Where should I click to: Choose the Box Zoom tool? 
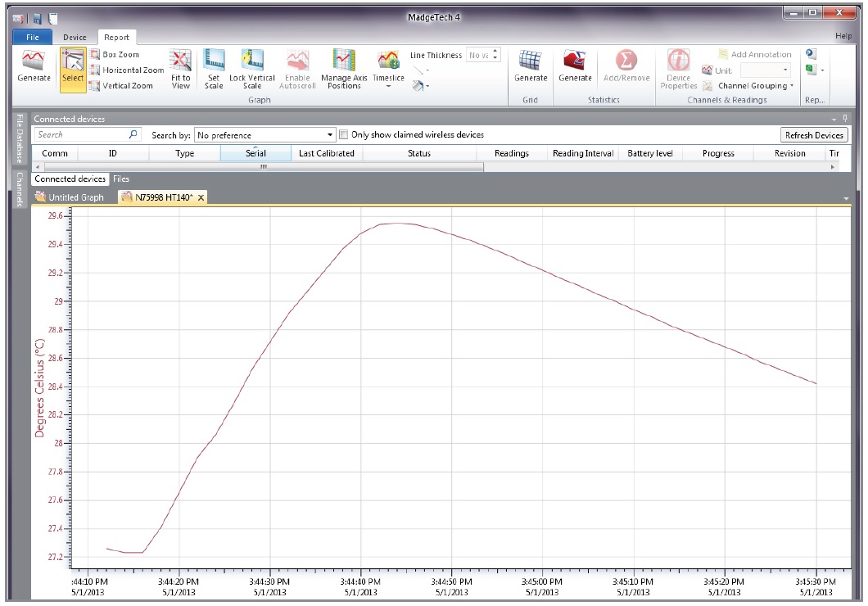point(120,54)
